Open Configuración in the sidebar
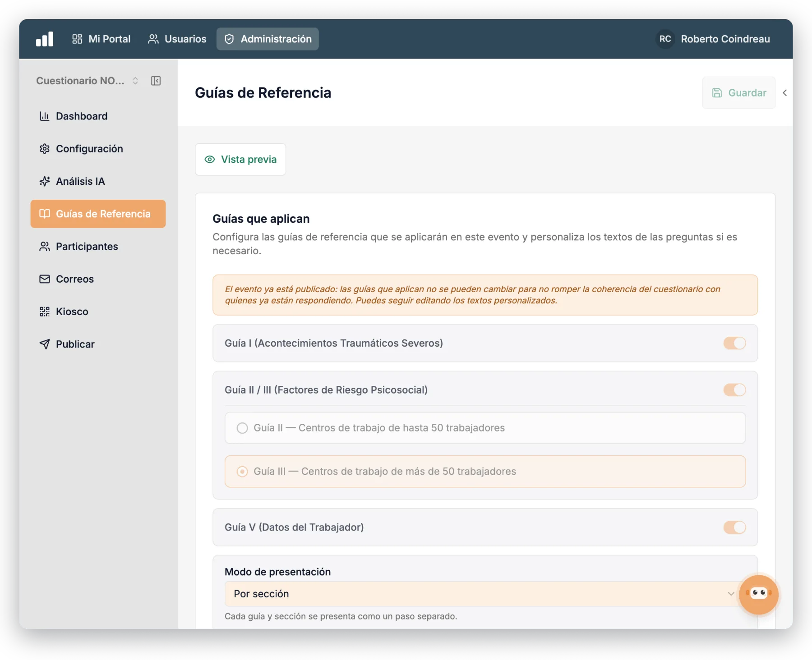The width and height of the screenshot is (812, 660). click(x=98, y=149)
